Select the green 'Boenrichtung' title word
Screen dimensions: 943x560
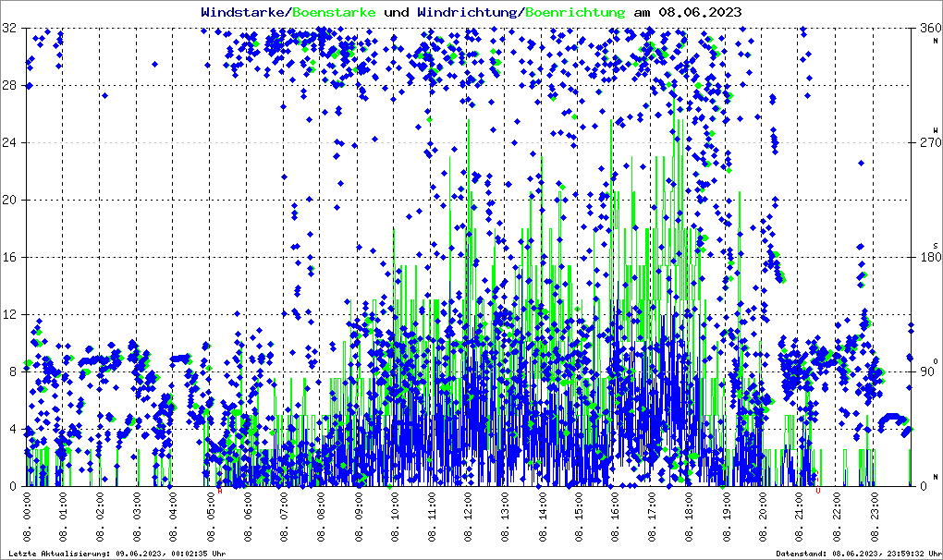[x=574, y=12]
